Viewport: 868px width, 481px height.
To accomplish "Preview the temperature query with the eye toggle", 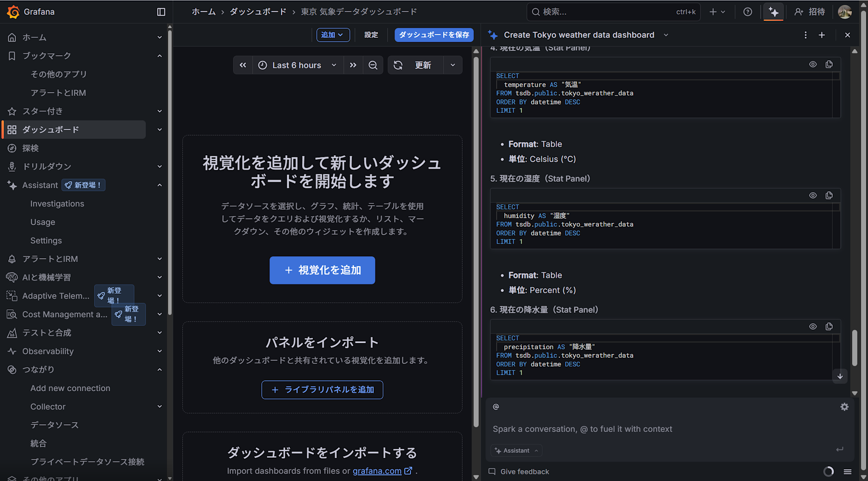I will [812, 64].
